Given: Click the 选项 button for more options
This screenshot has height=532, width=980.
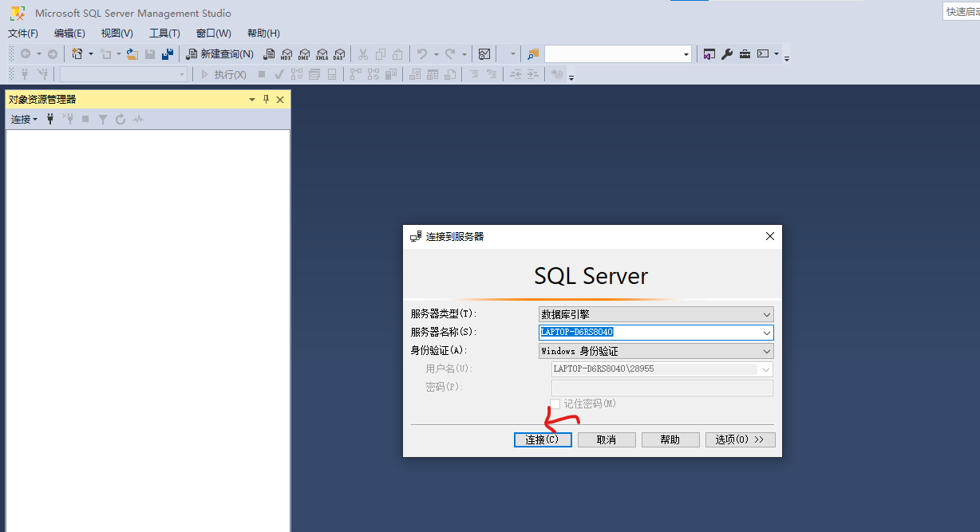Looking at the screenshot, I should pos(740,439).
